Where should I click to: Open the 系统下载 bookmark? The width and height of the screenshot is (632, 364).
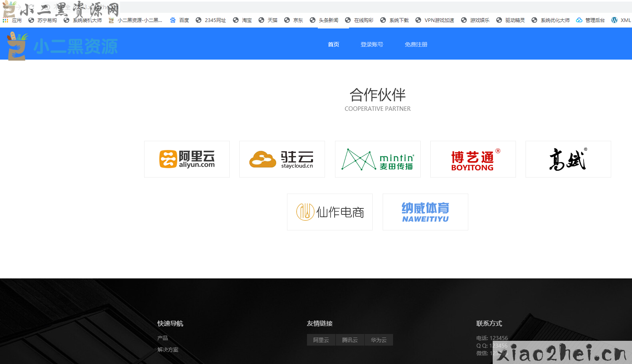395,20
